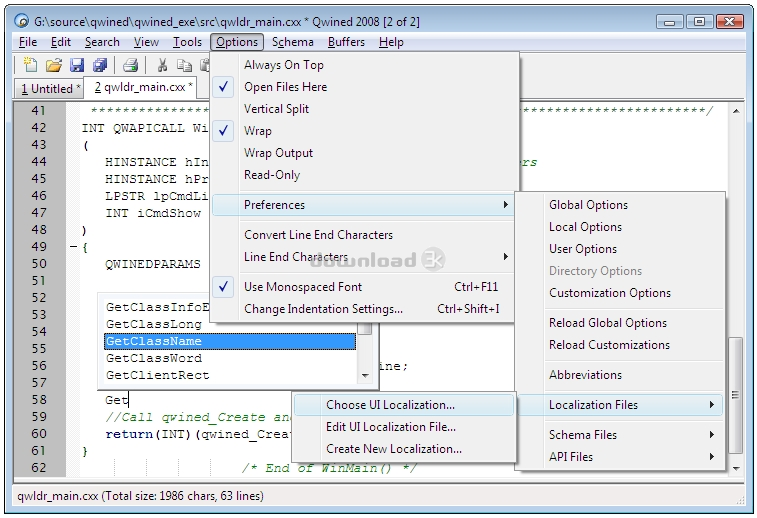
Task: Click line number 46 in margin
Action: pyautogui.click(x=39, y=196)
